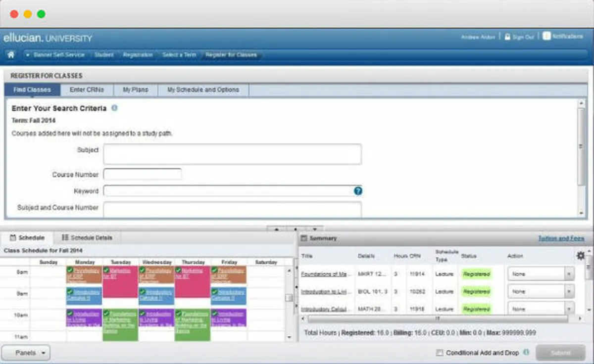Click the Status column header

pyautogui.click(x=468, y=256)
